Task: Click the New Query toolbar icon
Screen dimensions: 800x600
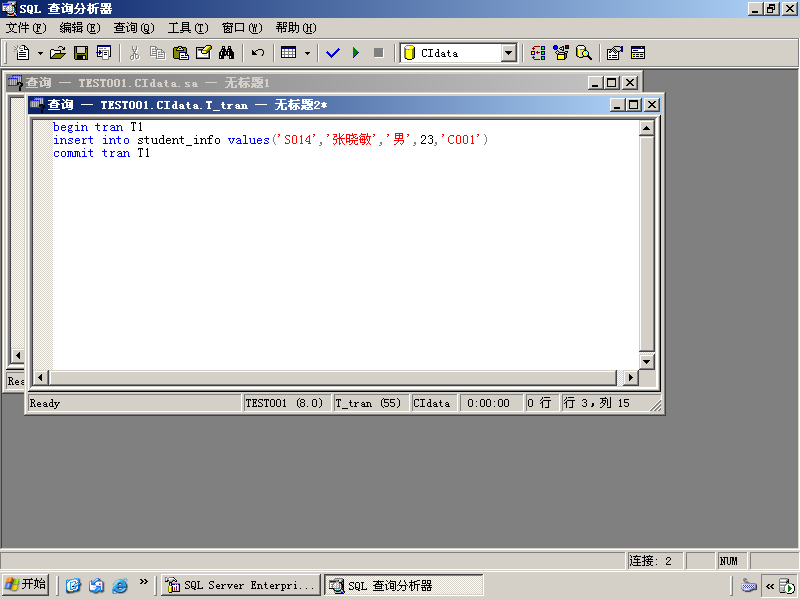Action: pos(21,53)
